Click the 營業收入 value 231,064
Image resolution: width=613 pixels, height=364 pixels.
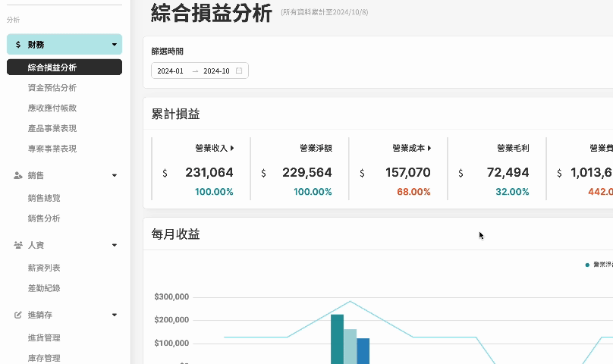[x=209, y=172]
